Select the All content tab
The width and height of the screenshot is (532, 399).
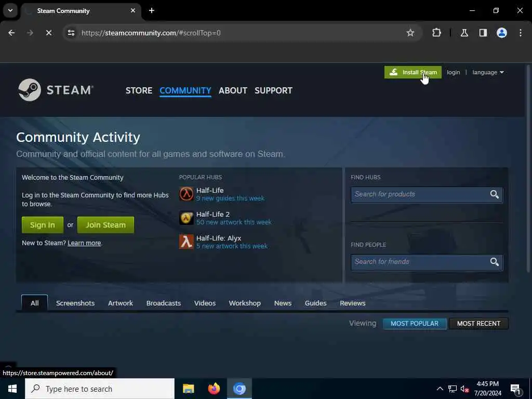pyautogui.click(x=35, y=303)
